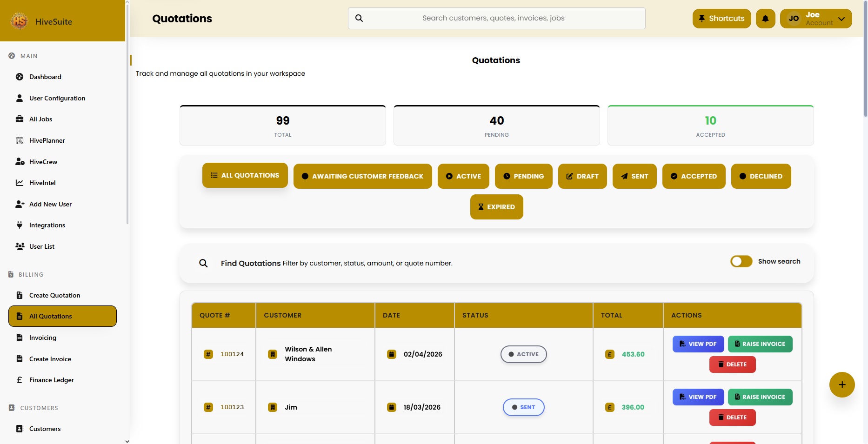Click the search magnifier in Find Quotations
This screenshot has height=444, width=868.
point(203,263)
